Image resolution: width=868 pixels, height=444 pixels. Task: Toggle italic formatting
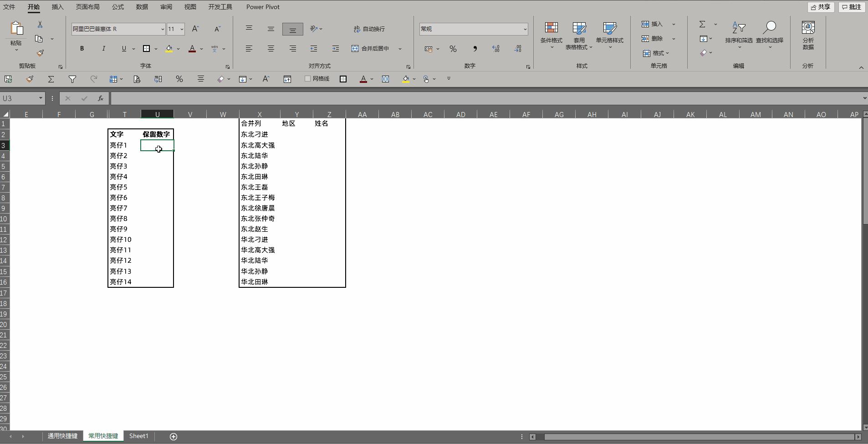click(103, 48)
